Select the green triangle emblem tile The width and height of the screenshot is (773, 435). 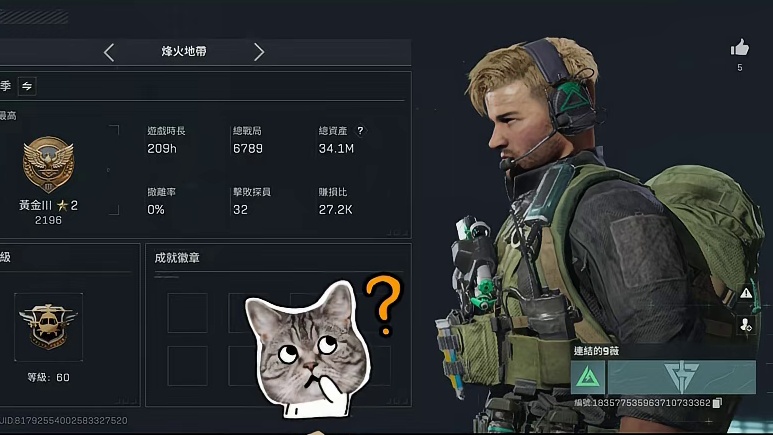[588, 377]
